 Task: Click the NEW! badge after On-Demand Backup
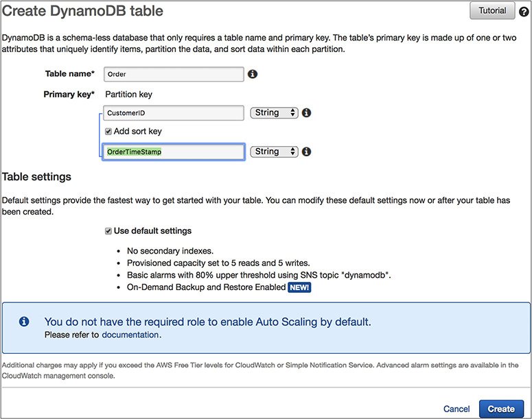click(299, 287)
